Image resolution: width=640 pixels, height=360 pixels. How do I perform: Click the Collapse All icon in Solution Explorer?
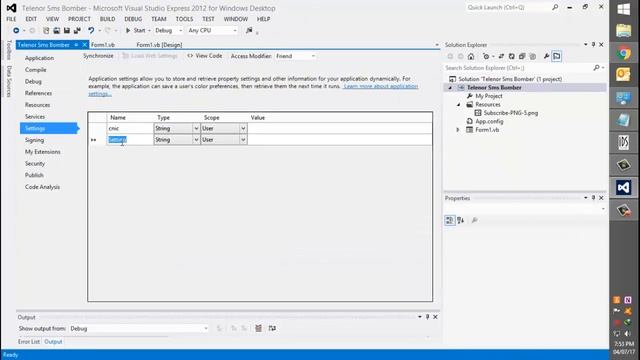coord(522,56)
